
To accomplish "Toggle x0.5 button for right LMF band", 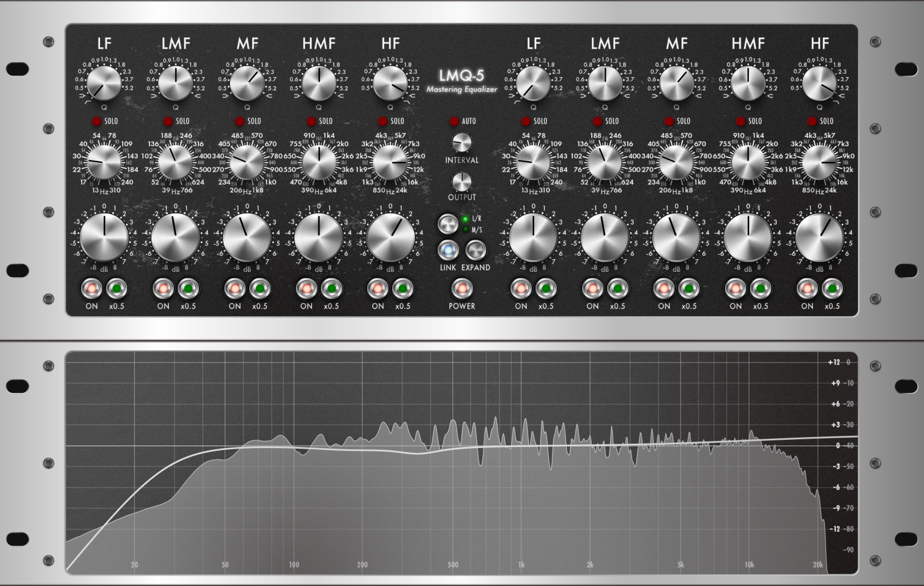I will coord(617,289).
